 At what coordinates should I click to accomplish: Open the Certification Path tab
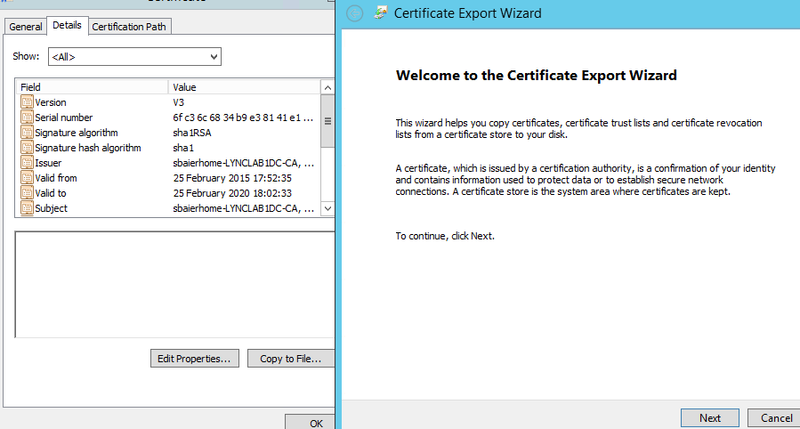pyautogui.click(x=129, y=27)
